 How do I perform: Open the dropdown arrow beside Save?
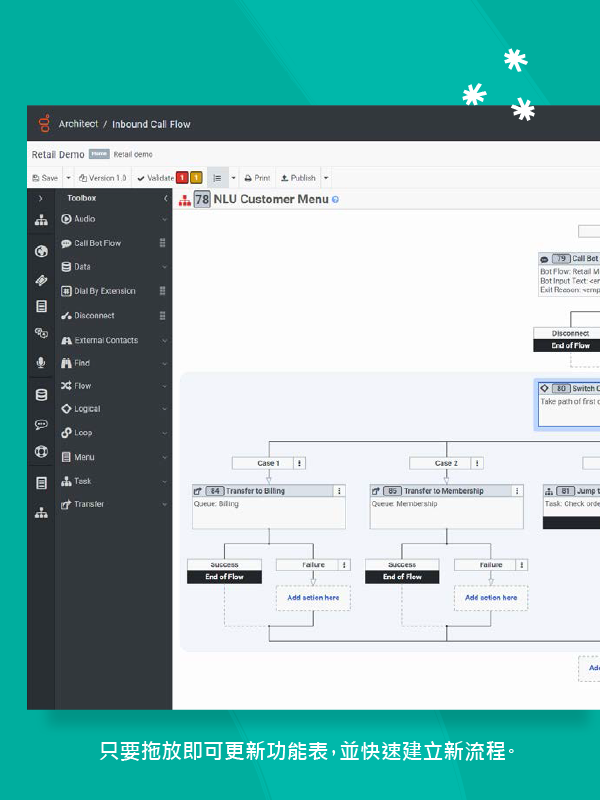coord(68,178)
